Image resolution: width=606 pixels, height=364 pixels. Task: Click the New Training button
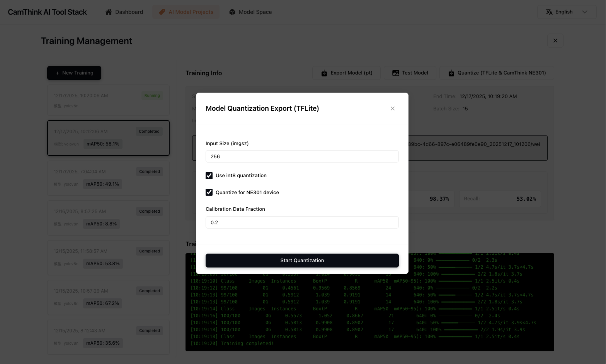tap(74, 73)
